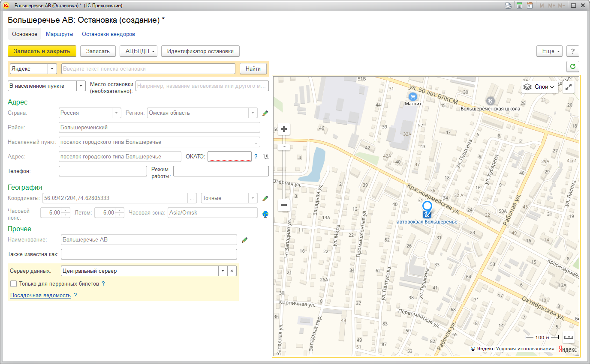Open the calculator icon in title bar
This screenshot has height=364, width=590.
click(x=519, y=6)
